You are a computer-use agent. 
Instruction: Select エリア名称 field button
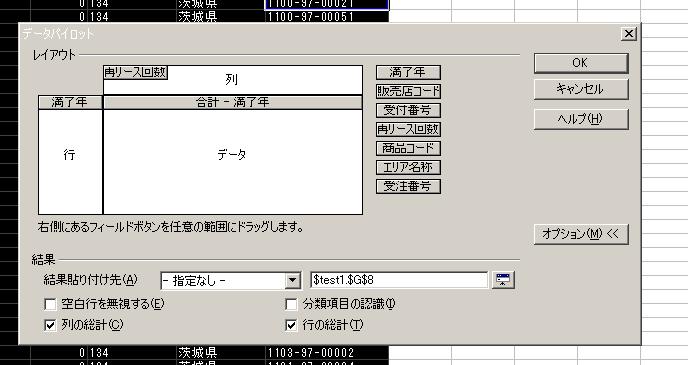408,167
